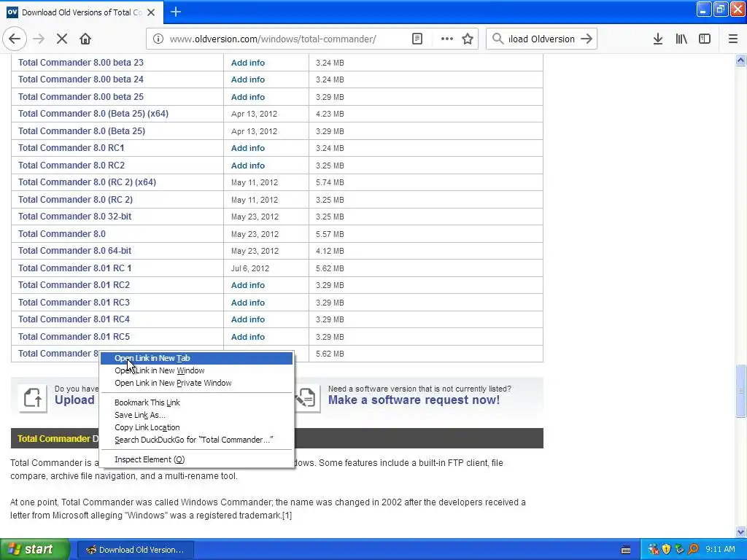Open Total Commander 8.01 RC 1 link
Screen dimensions: 747x560
point(74,268)
